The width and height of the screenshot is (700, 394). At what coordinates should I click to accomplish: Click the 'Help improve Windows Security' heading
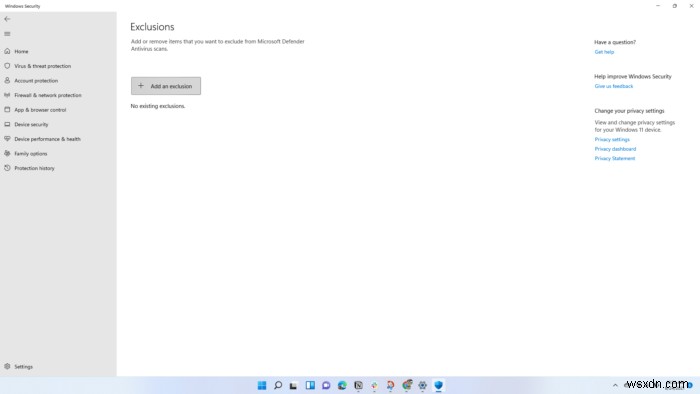(x=633, y=76)
